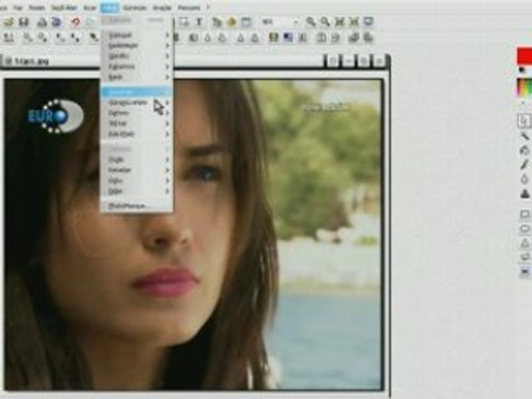Expand the Renk submenu

[x=137, y=77]
